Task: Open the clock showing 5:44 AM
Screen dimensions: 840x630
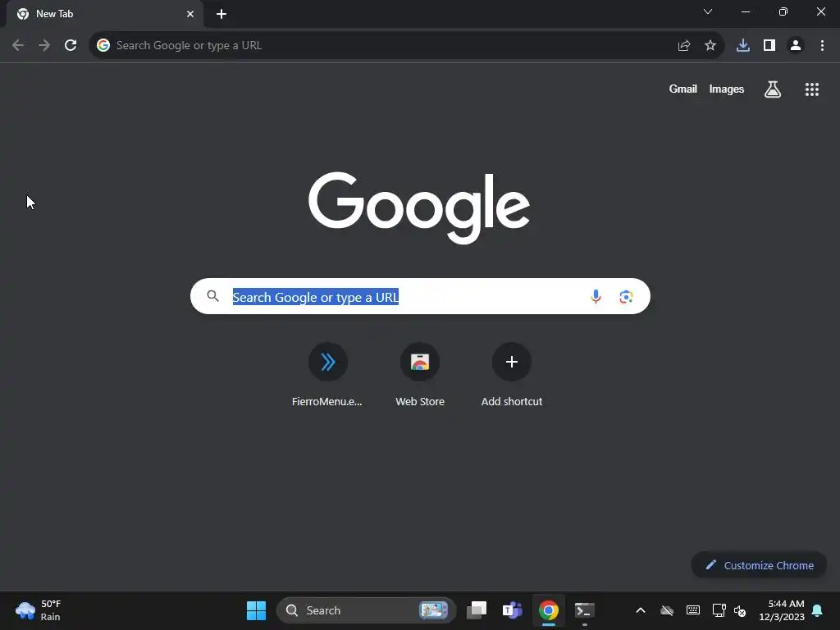Action: click(782, 610)
